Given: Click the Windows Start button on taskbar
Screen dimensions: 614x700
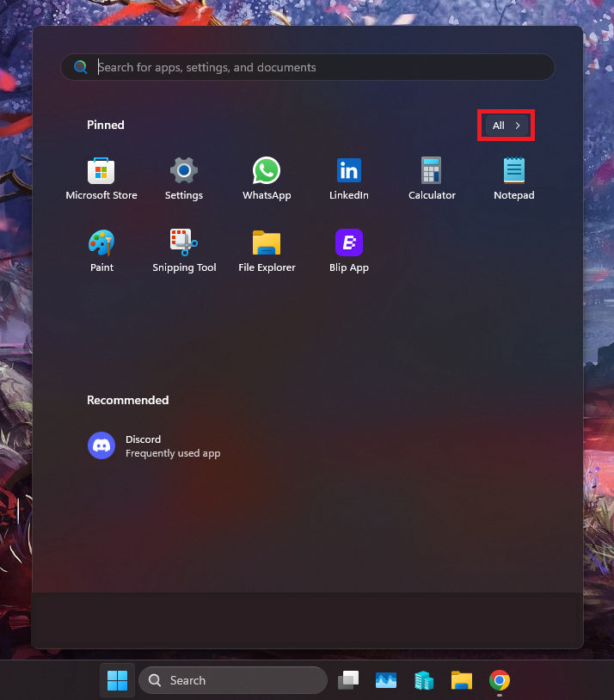Looking at the screenshot, I should click(x=117, y=680).
